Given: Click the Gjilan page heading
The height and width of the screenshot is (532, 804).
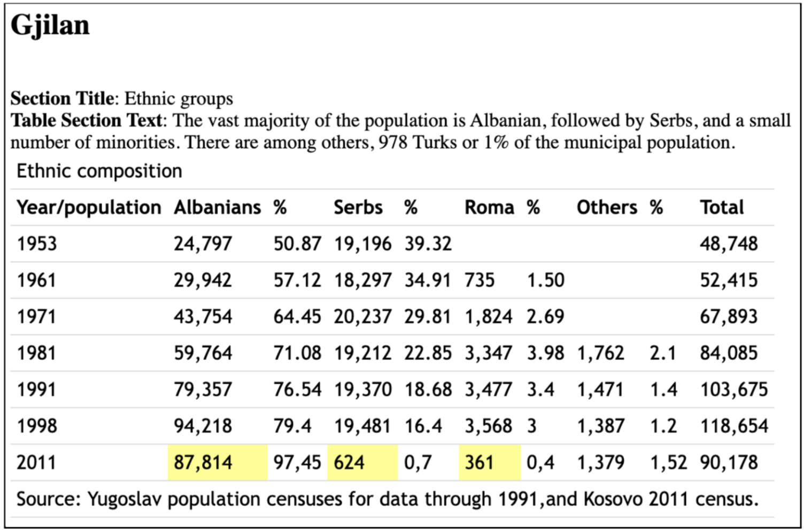Looking at the screenshot, I should click(50, 25).
